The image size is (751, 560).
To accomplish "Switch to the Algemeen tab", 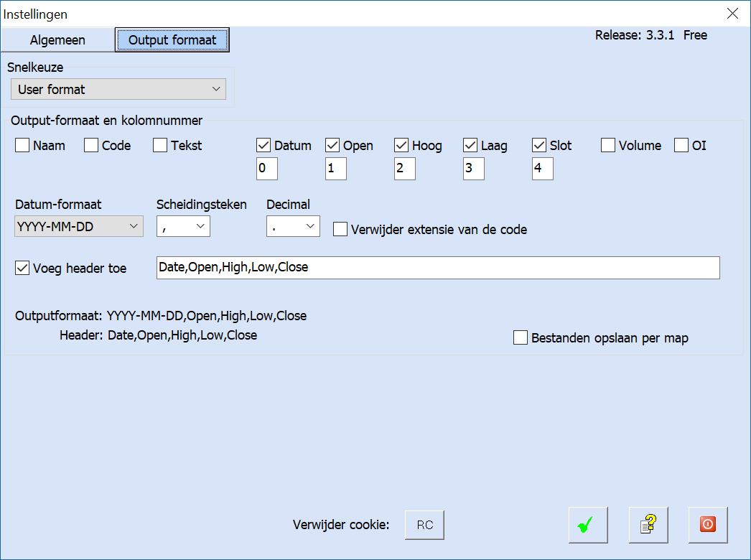I will (x=57, y=40).
